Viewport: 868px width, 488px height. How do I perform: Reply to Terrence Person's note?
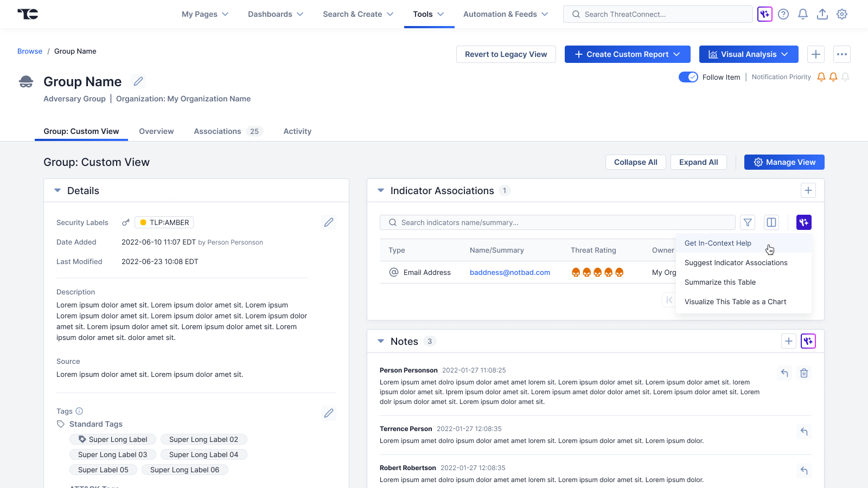point(804,432)
